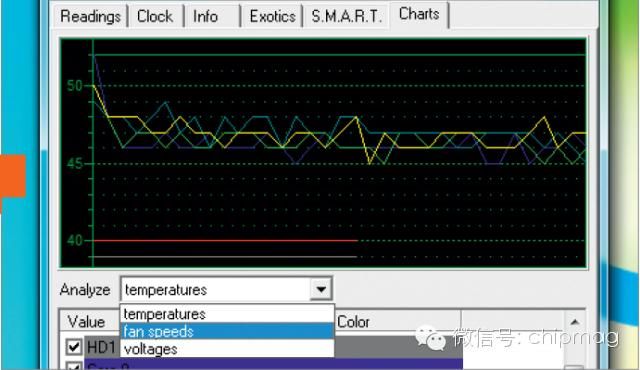The height and width of the screenshot is (370, 640).
Task: Open the Clock tab
Action: tap(155, 17)
